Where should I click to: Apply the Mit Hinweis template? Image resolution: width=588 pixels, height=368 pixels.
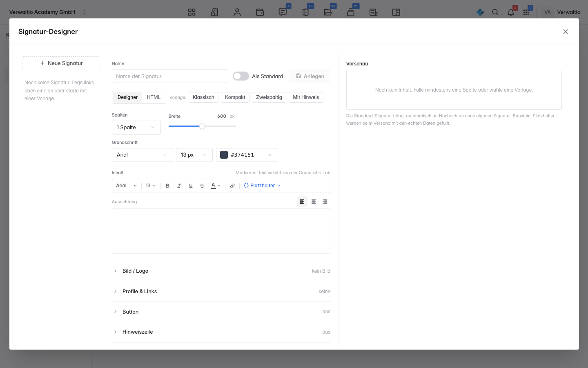coord(306,97)
